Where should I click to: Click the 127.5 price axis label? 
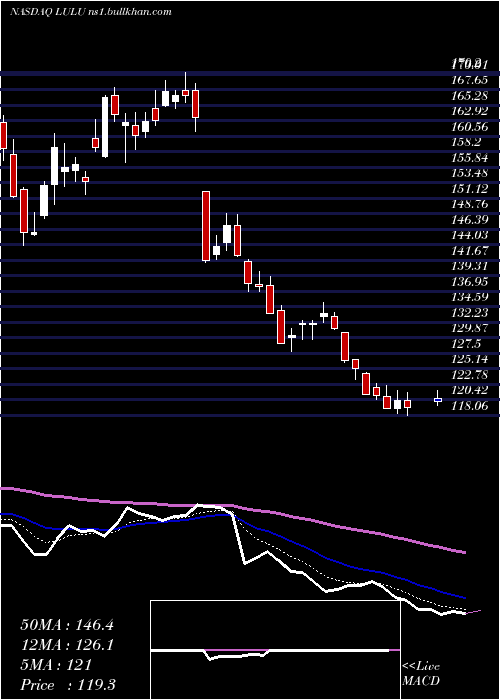pos(467,343)
